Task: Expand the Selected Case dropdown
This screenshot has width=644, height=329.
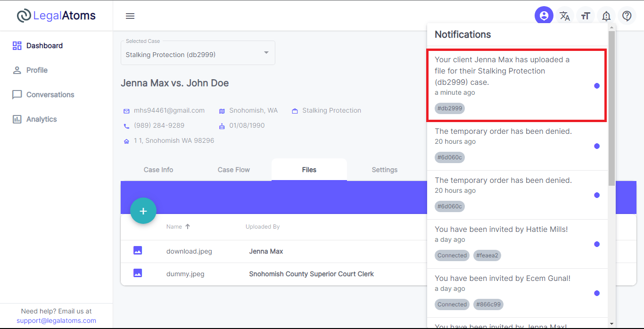Action: [198, 53]
